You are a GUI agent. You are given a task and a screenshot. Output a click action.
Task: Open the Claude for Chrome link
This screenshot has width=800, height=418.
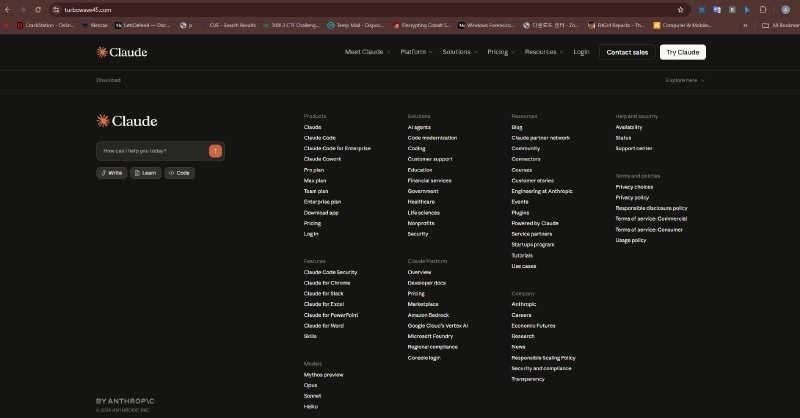tap(327, 283)
